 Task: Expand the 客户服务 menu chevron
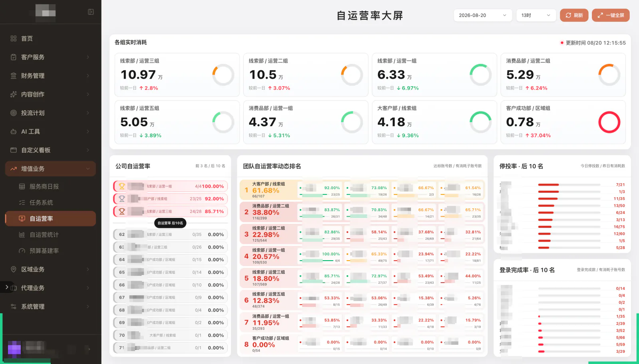88,57
